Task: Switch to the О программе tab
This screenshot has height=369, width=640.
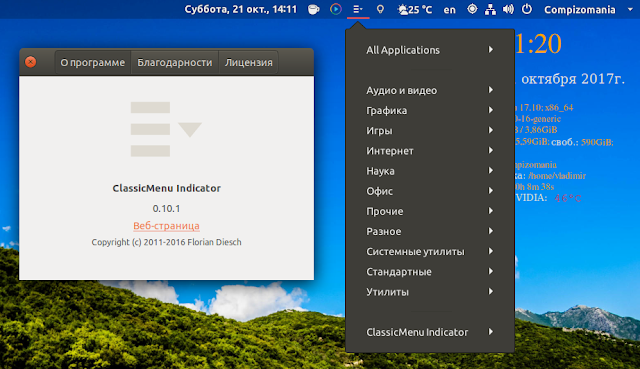Action: tap(93, 62)
